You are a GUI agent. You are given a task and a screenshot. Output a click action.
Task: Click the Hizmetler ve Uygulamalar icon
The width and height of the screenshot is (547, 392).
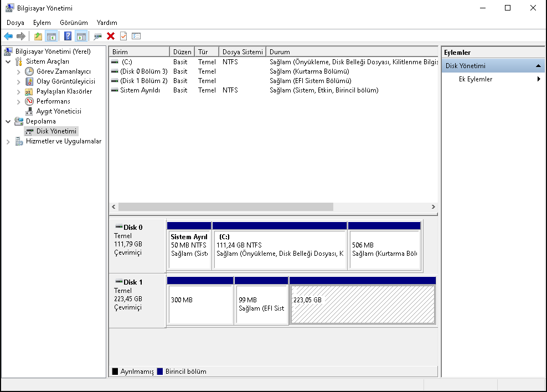19,142
